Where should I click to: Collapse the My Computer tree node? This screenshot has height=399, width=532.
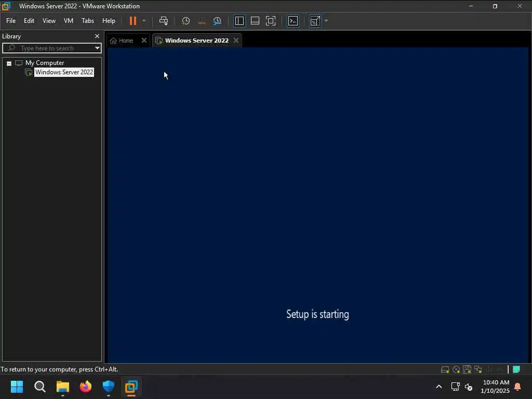pyautogui.click(x=9, y=63)
